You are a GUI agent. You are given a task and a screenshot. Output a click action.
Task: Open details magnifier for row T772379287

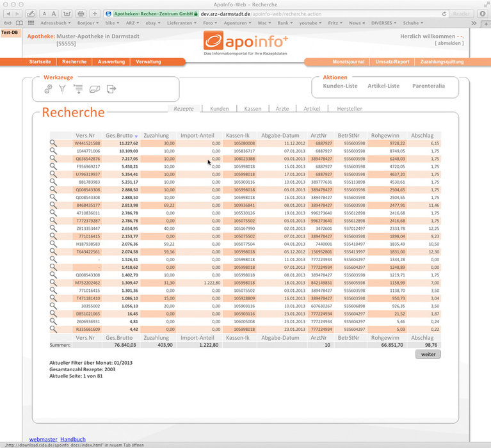click(53, 221)
